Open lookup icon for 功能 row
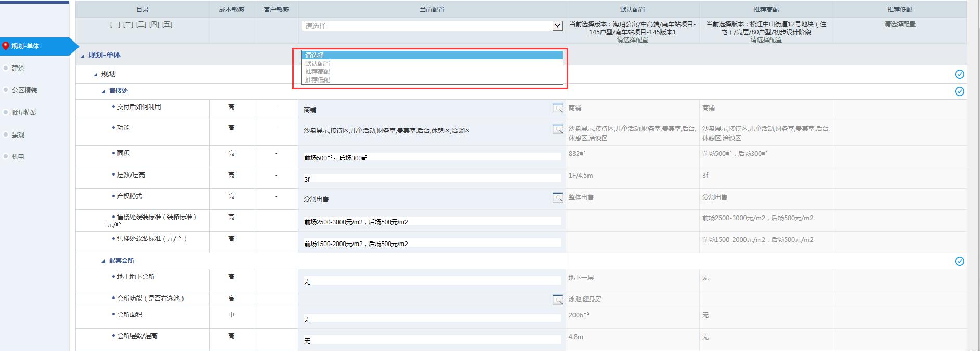 point(557,129)
